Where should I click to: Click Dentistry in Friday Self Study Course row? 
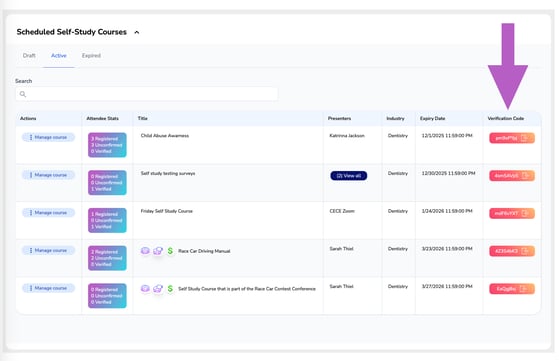point(398,211)
